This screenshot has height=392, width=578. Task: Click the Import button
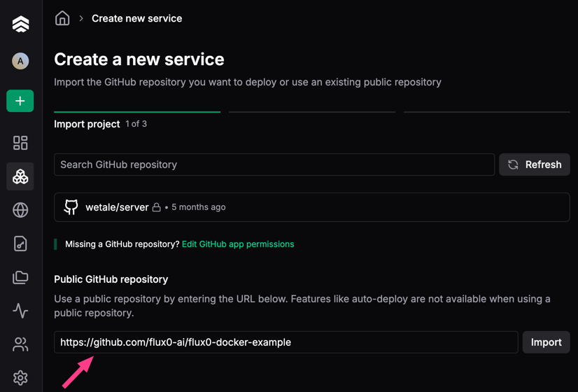coord(547,342)
